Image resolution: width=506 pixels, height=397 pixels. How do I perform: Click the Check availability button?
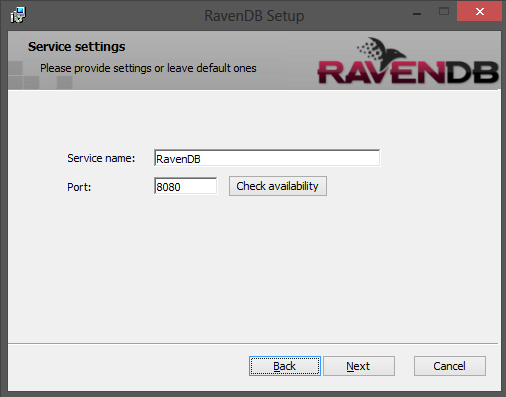point(278,186)
